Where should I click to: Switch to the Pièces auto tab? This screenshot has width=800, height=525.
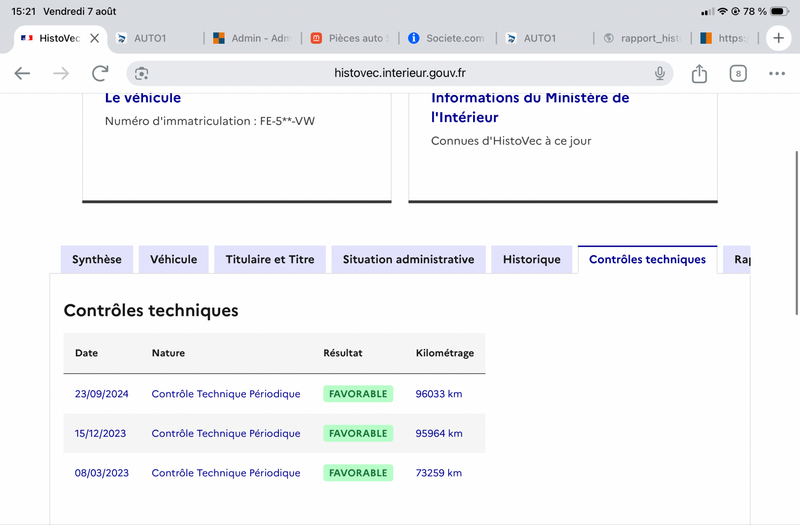(350, 38)
